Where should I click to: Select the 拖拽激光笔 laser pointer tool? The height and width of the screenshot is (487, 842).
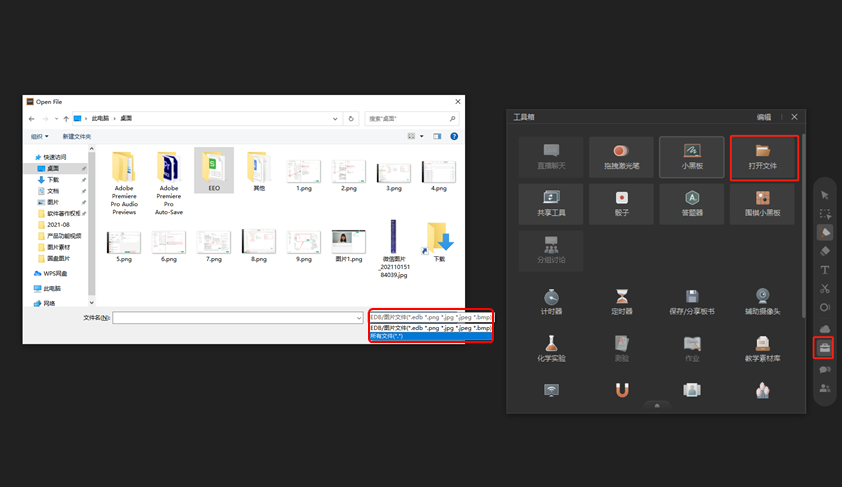point(621,157)
